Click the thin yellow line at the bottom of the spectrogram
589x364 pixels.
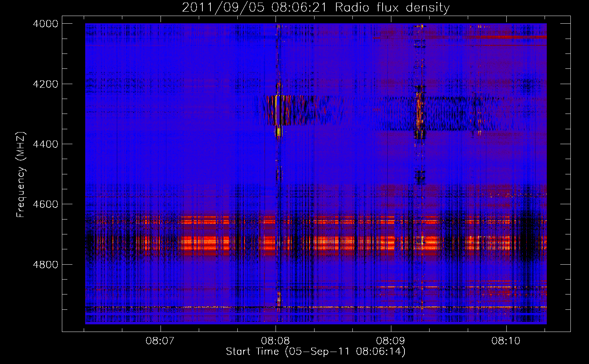[316, 307]
